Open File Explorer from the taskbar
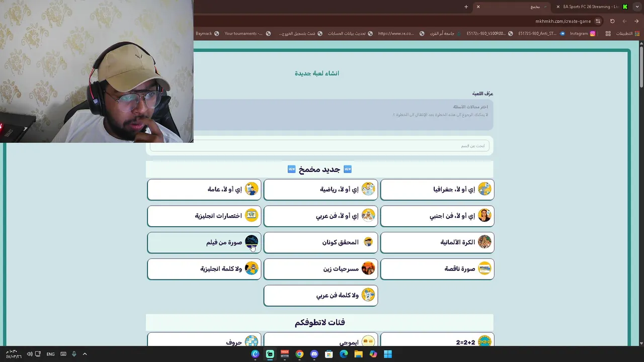Image resolution: width=644 pixels, height=362 pixels. click(x=358, y=354)
